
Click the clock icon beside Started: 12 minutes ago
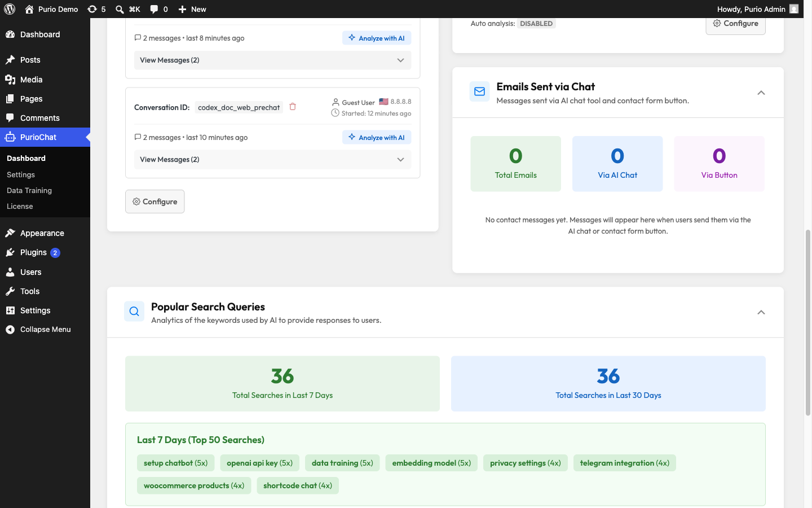(x=335, y=113)
